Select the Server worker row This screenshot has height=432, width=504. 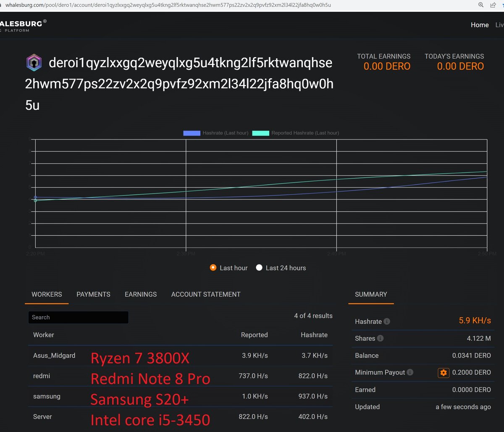180,417
